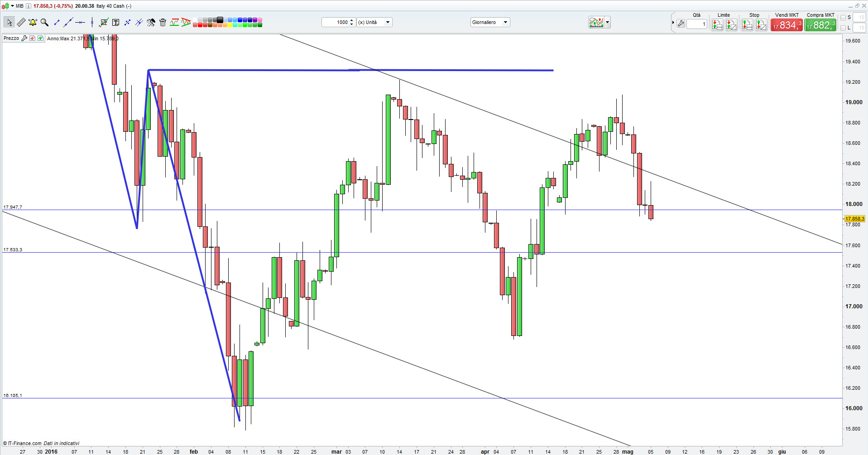Open the drawing tools settings wrench
The image size is (868, 455).
(151, 22)
